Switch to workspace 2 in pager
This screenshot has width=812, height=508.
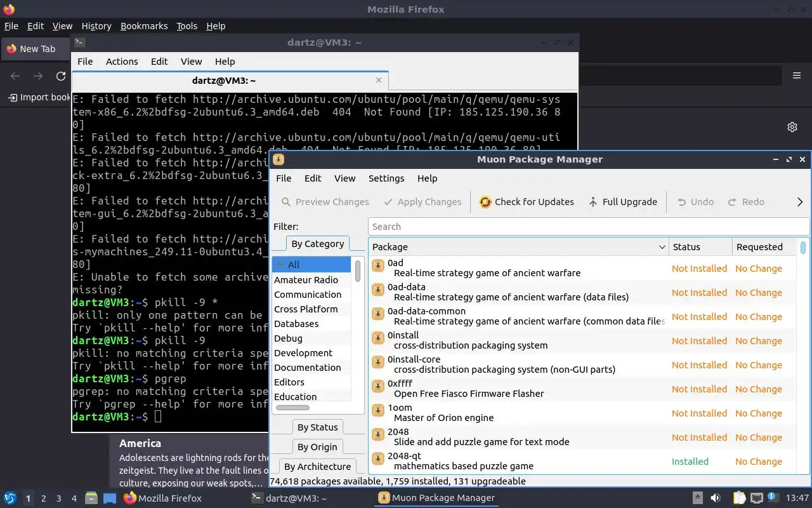coord(44,498)
